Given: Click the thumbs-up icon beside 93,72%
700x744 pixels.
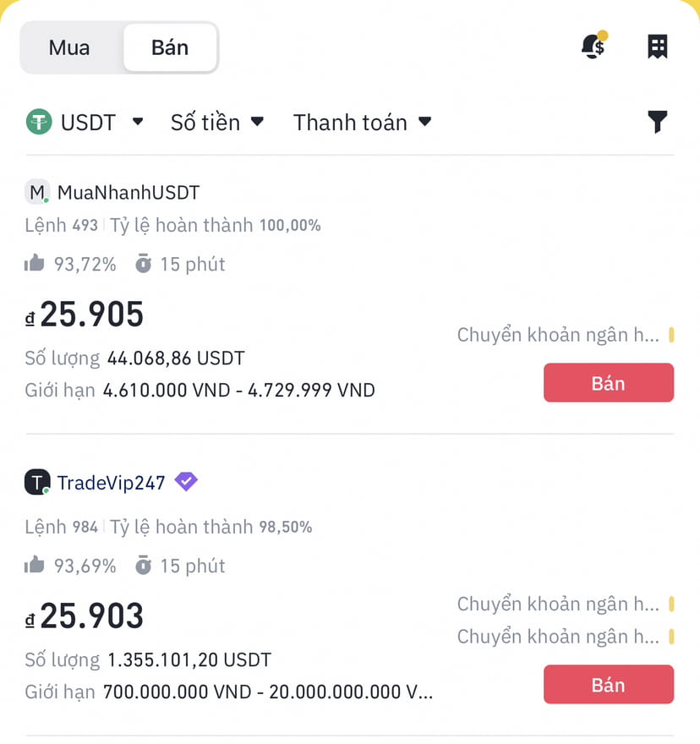Looking at the screenshot, I should pos(35,262).
